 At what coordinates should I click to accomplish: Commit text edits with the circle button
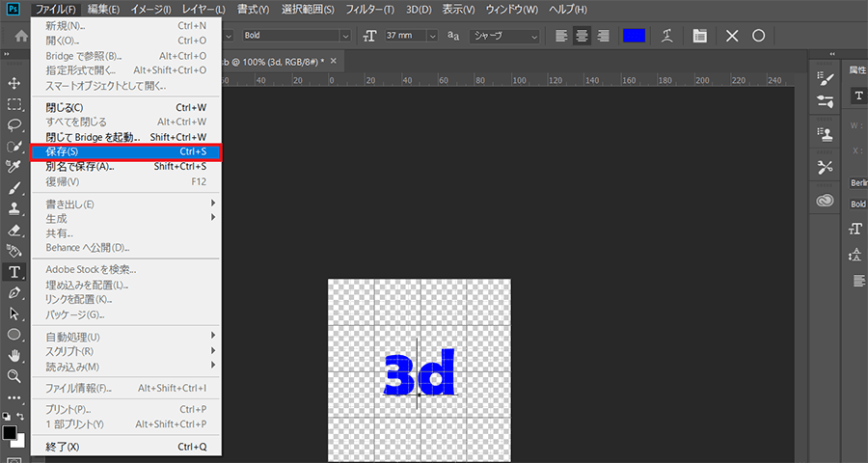(759, 36)
